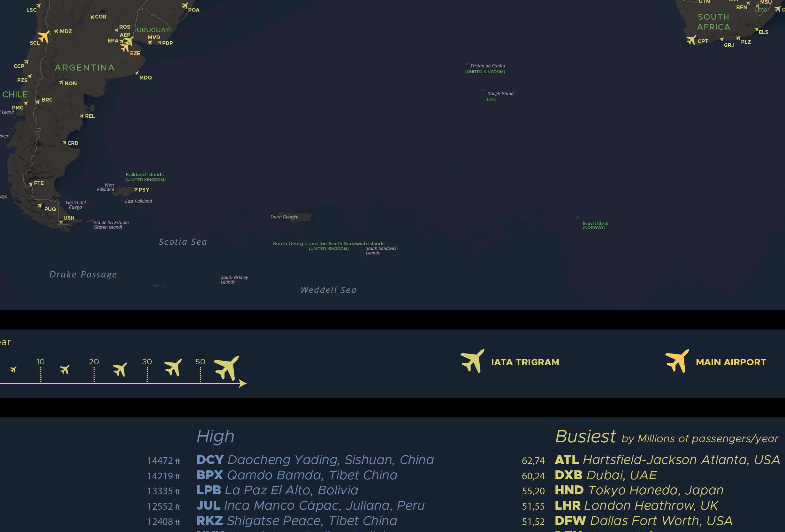
Task: Click the 30 tick on the passenger scale
Action: point(147,362)
